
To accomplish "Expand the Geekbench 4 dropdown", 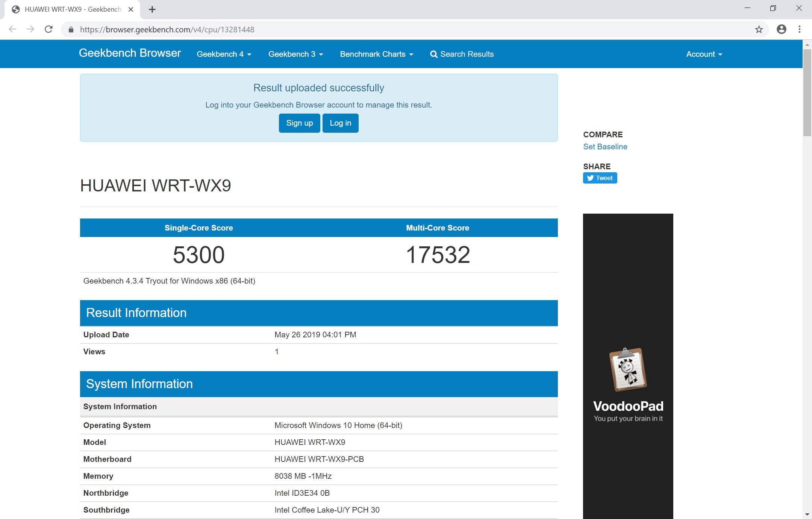I will 224,54.
